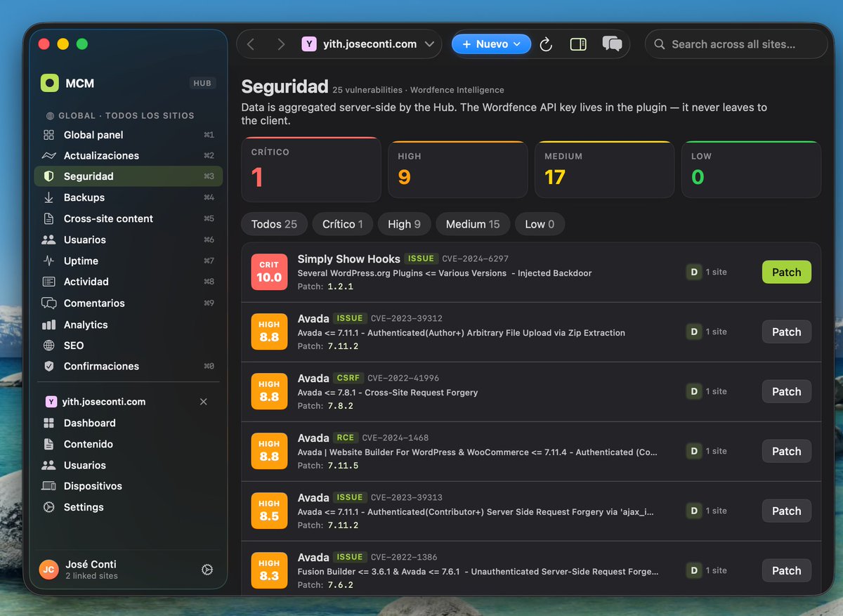This screenshot has height=616, width=843.
Task: Open Analytics in the sidebar
Action: point(128,325)
